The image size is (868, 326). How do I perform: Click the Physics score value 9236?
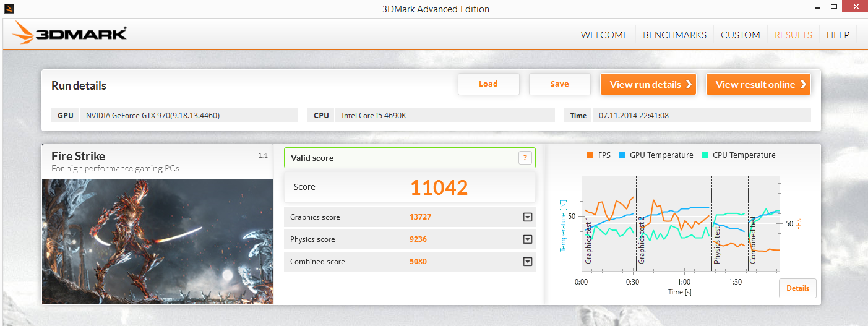418,239
